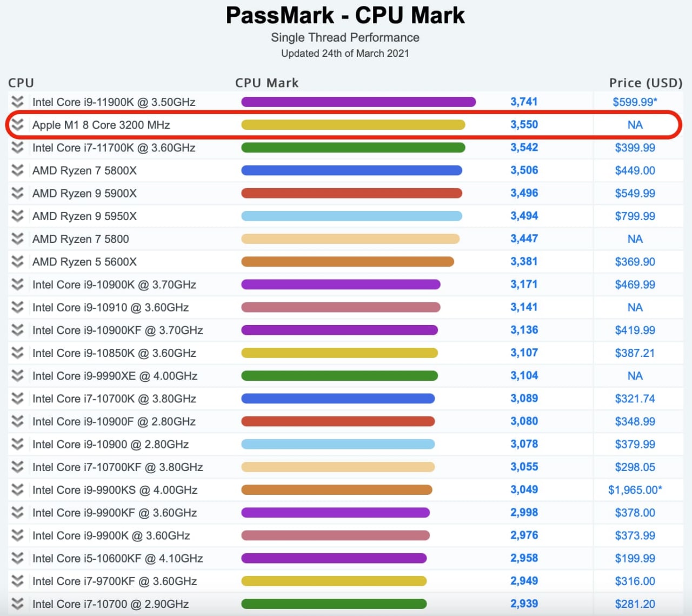Expand the AMD Ryzen 5 5600X row chevron
This screenshot has width=692, height=616.
(x=18, y=262)
